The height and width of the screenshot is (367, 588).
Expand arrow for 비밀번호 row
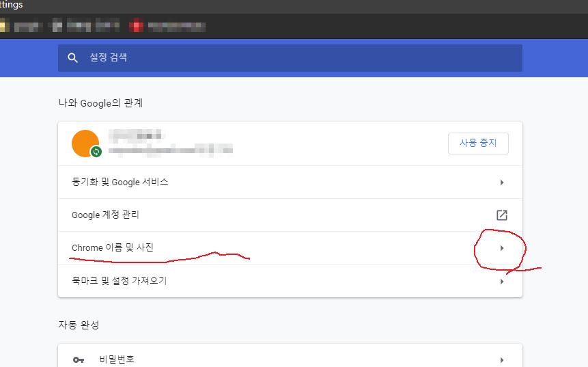coord(502,360)
